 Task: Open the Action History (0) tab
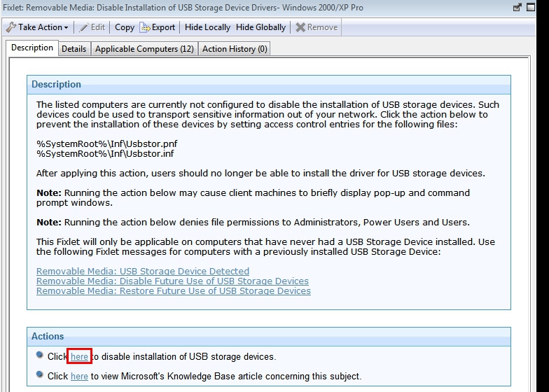pyautogui.click(x=235, y=49)
